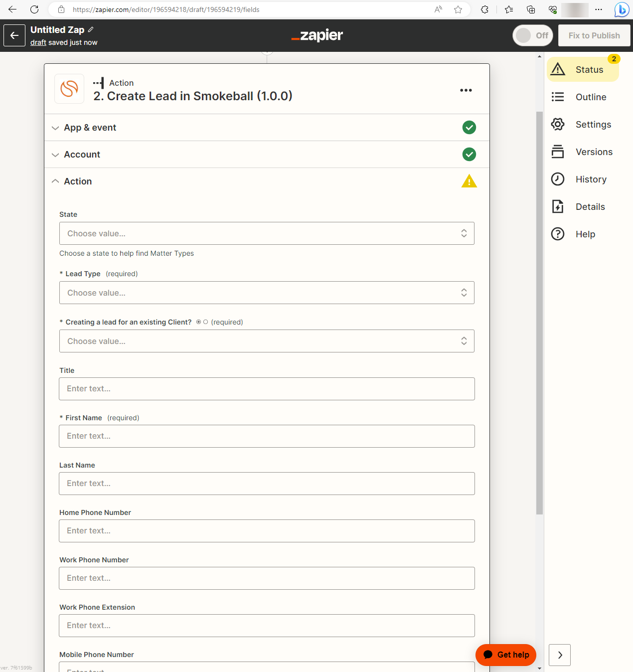Click the Work Phone Number field
Viewport: 633px width, 672px height.
267,578
